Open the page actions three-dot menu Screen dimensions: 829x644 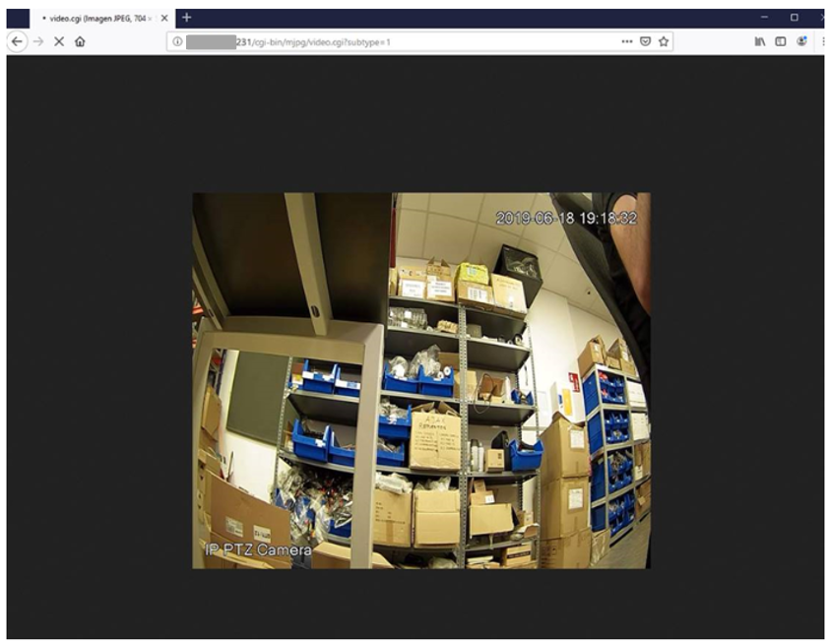tap(627, 41)
